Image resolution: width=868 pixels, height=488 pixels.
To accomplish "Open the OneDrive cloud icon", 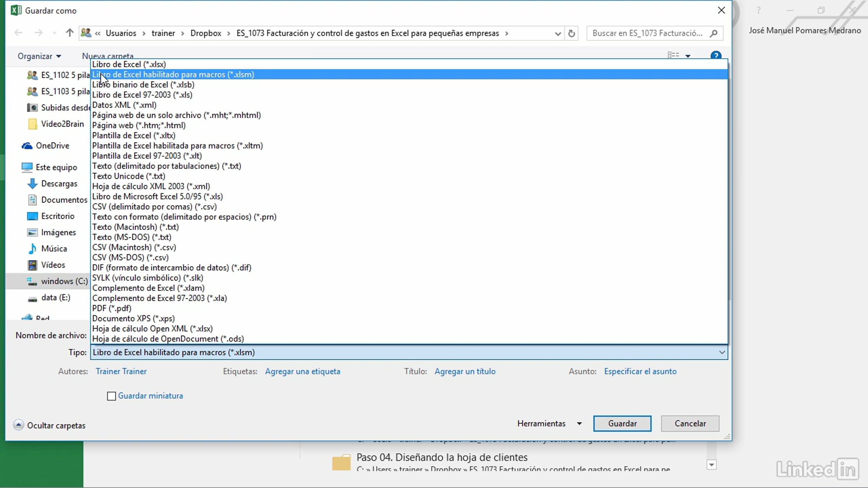I will tap(27, 146).
